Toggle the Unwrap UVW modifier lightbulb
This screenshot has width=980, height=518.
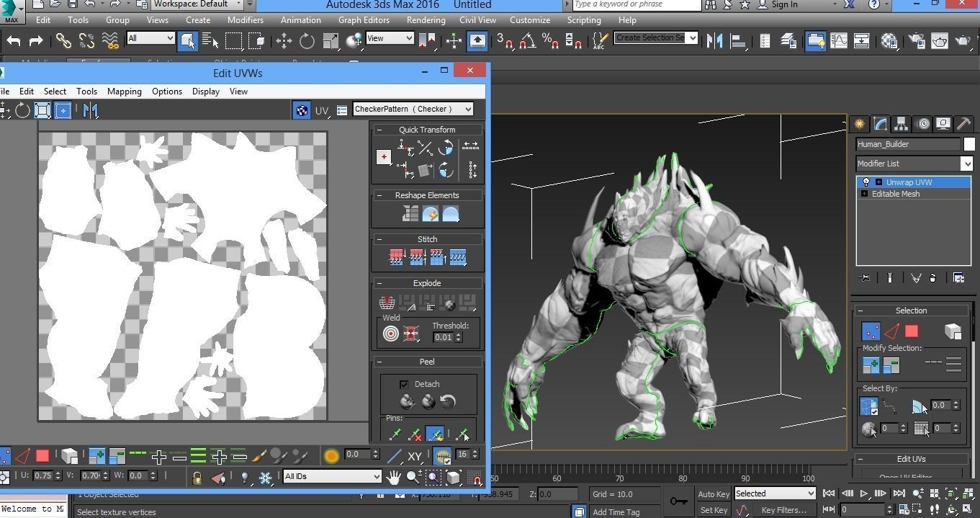click(x=866, y=182)
